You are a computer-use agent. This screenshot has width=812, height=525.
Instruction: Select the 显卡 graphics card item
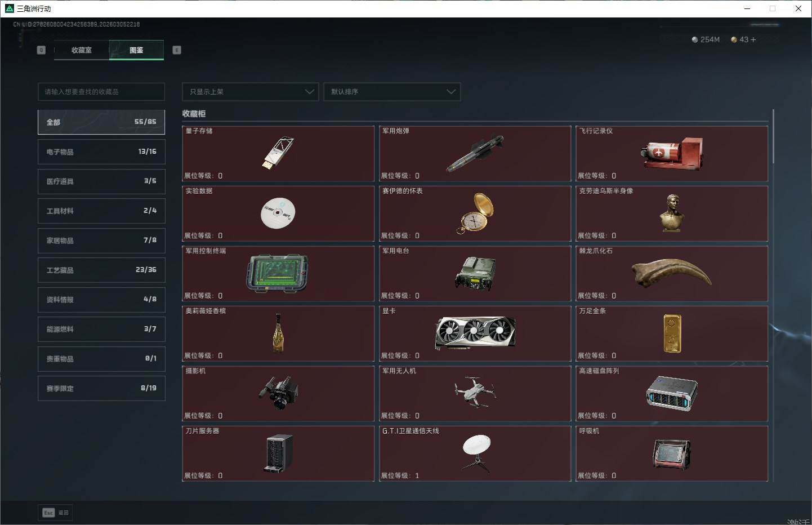click(475, 333)
